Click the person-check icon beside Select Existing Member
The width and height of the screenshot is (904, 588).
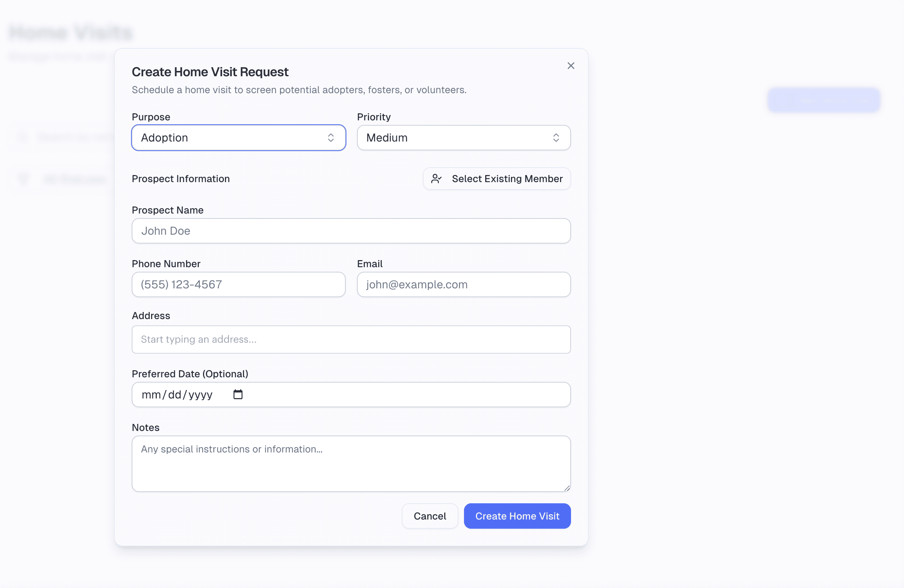click(436, 179)
